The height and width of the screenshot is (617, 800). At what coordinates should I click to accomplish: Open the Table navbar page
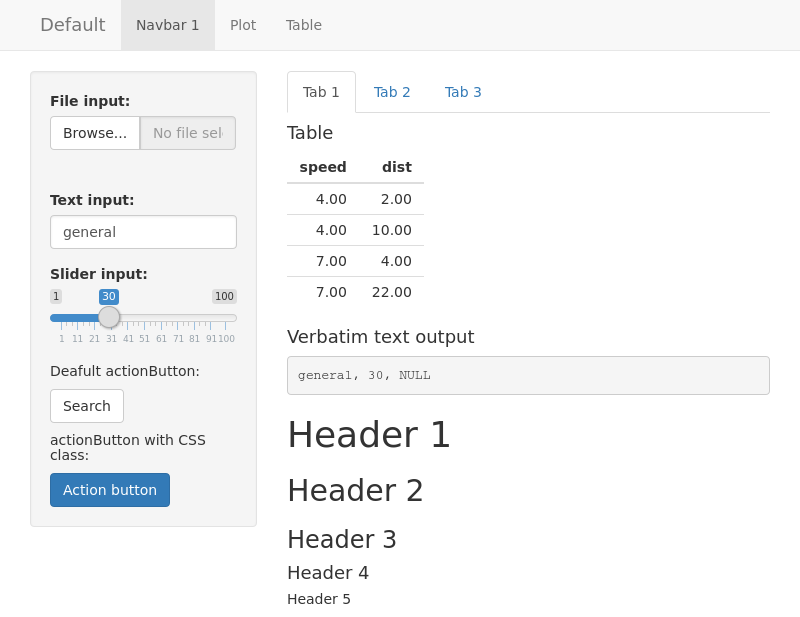pos(304,25)
